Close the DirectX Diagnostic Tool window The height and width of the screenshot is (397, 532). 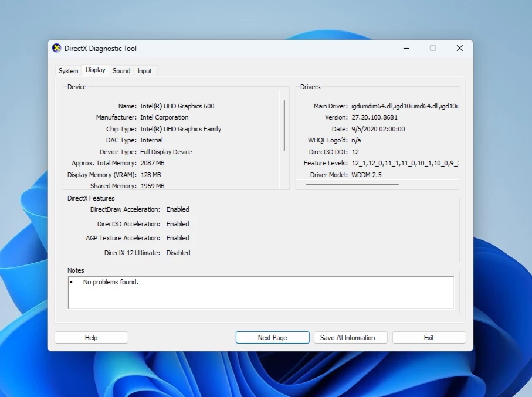[459, 48]
